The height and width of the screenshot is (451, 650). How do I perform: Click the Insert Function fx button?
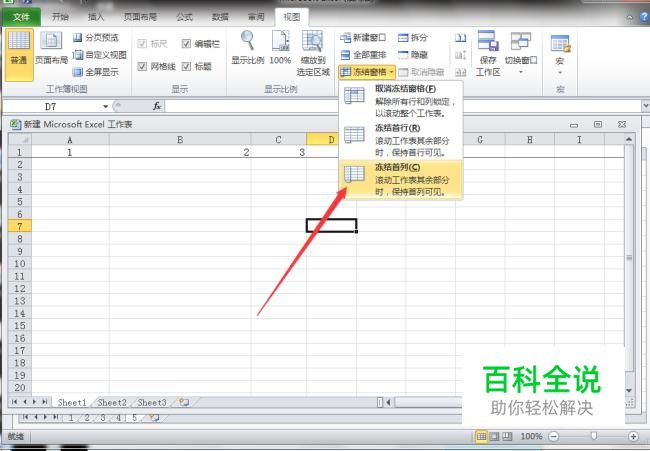[x=157, y=107]
